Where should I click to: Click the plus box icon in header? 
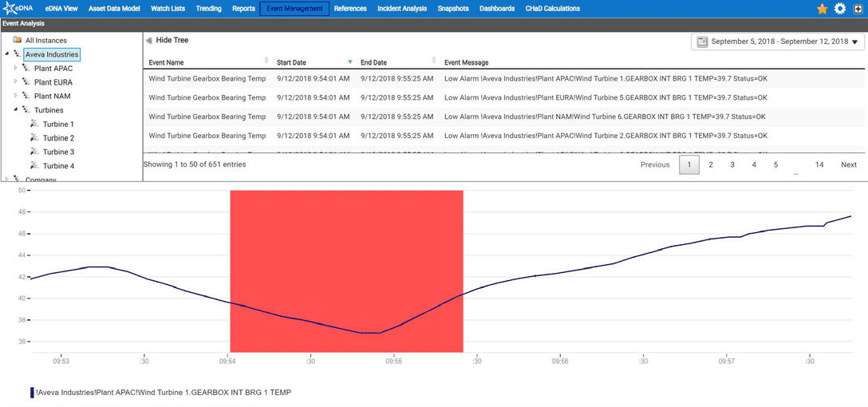coord(858,9)
